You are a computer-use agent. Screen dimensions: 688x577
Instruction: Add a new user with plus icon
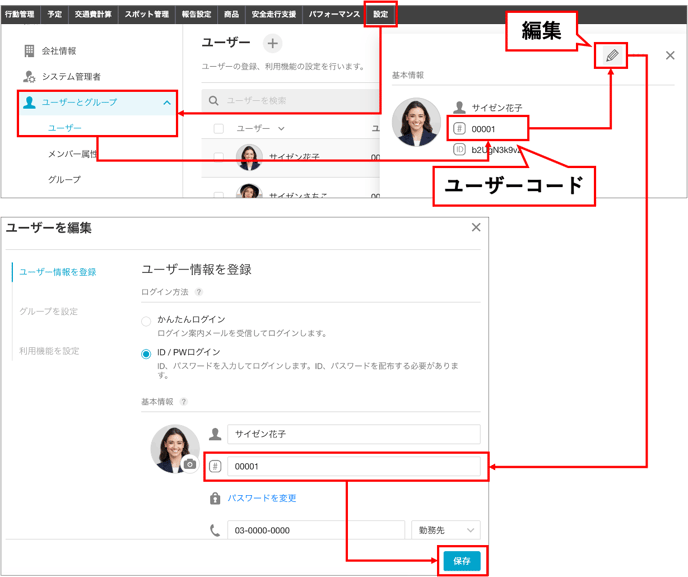(x=272, y=43)
